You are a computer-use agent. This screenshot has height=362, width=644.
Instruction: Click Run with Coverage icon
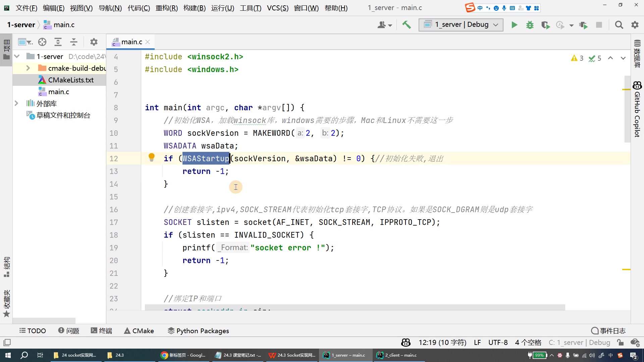[x=545, y=25]
